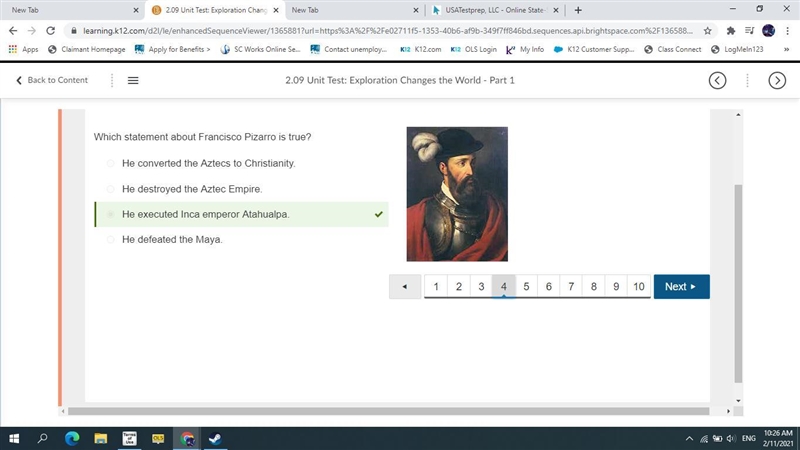Jump to question 9
The image size is (800, 450).
coord(616,287)
